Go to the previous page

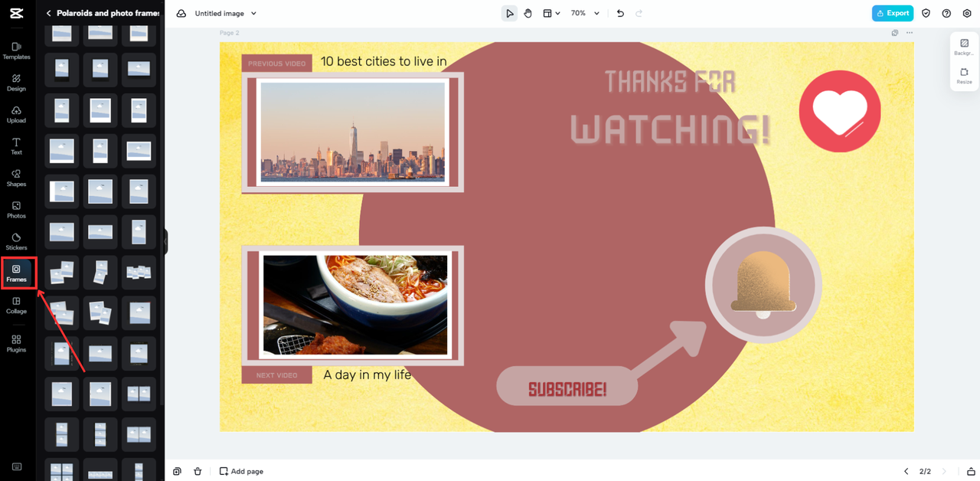click(906, 471)
